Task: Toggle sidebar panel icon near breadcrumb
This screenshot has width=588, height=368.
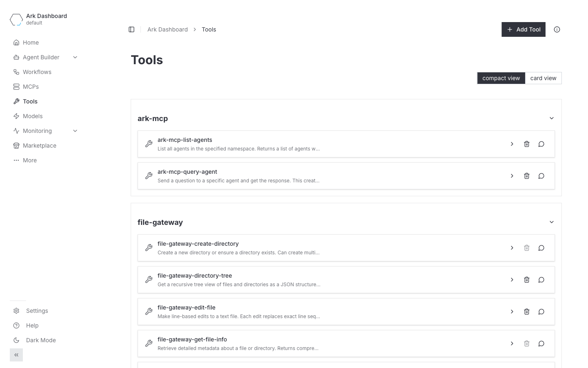Action: pos(131,29)
